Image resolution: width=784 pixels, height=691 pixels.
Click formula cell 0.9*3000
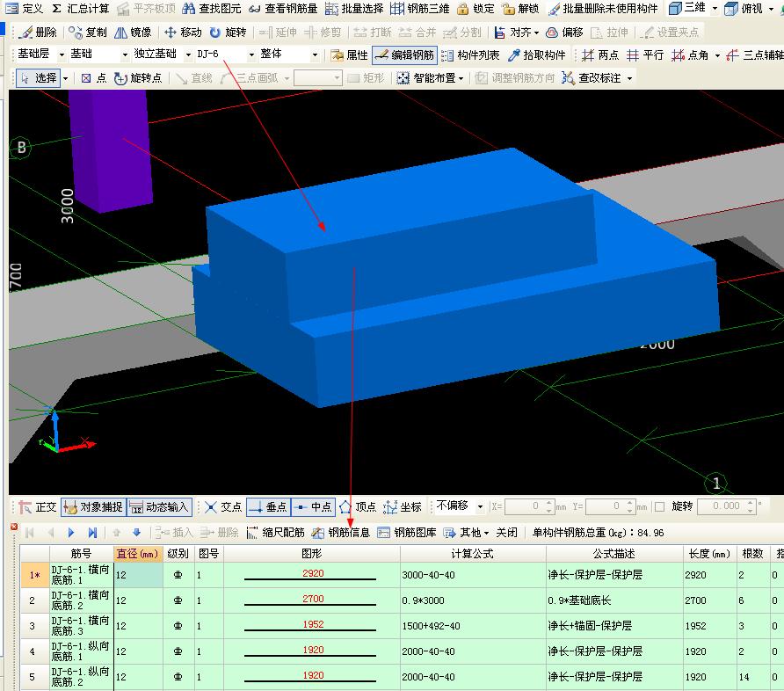[x=473, y=600]
